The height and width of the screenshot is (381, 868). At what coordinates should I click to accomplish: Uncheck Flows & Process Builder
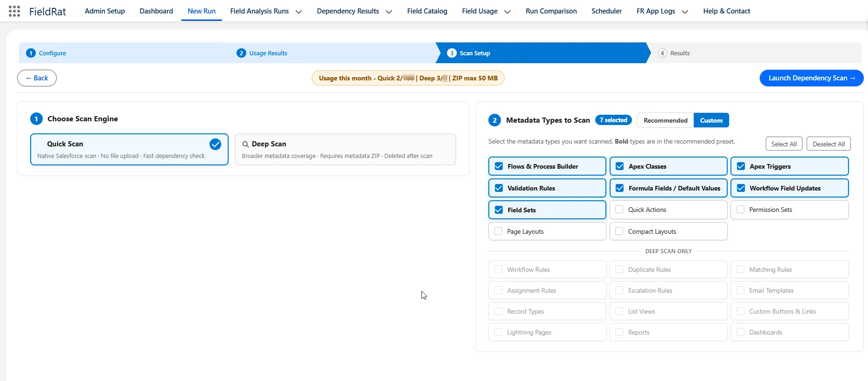[499, 166]
